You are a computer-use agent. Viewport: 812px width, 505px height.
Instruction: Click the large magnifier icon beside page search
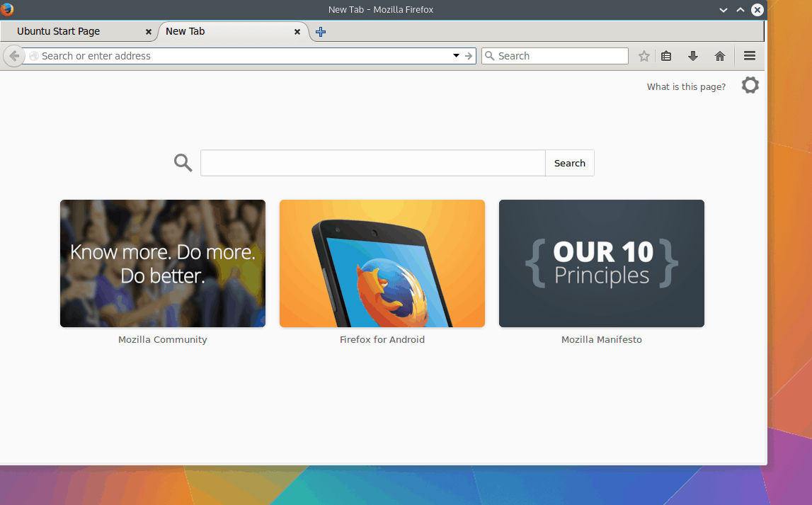tap(183, 163)
